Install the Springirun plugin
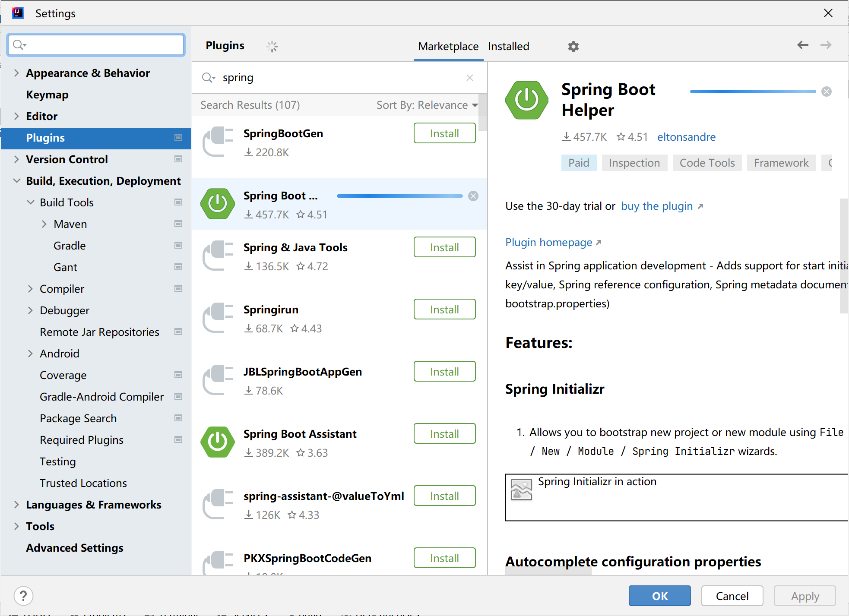 (x=444, y=310)
